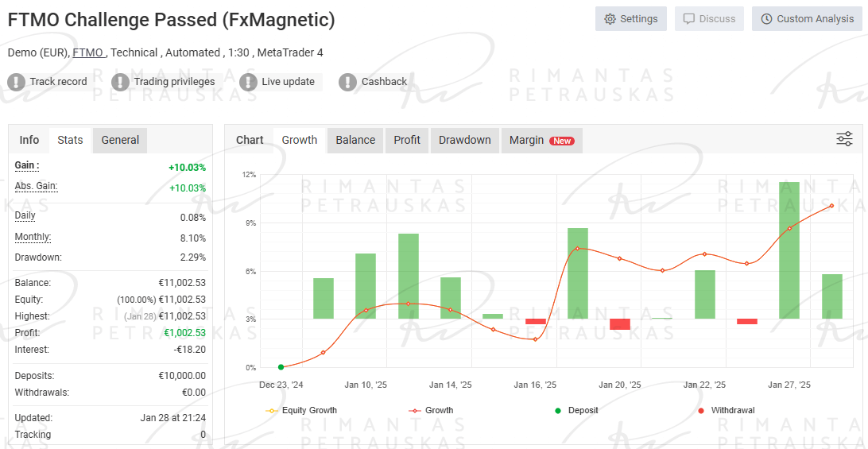This screenshot has height=449, width=868.
Task: Click the Monthly stat label
Action: [x=33, y=237]
